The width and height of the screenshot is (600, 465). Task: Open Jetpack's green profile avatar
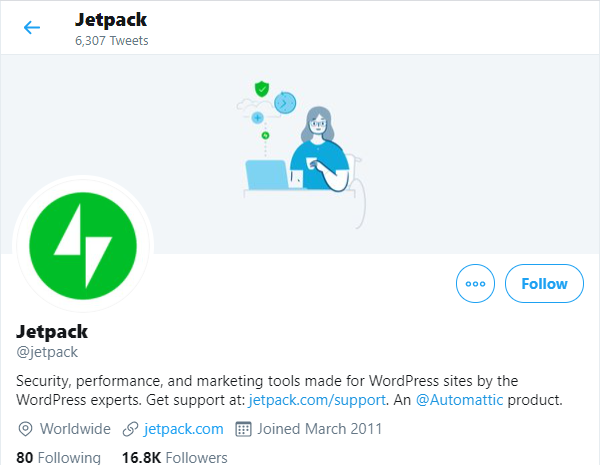(x=83, y=246)
